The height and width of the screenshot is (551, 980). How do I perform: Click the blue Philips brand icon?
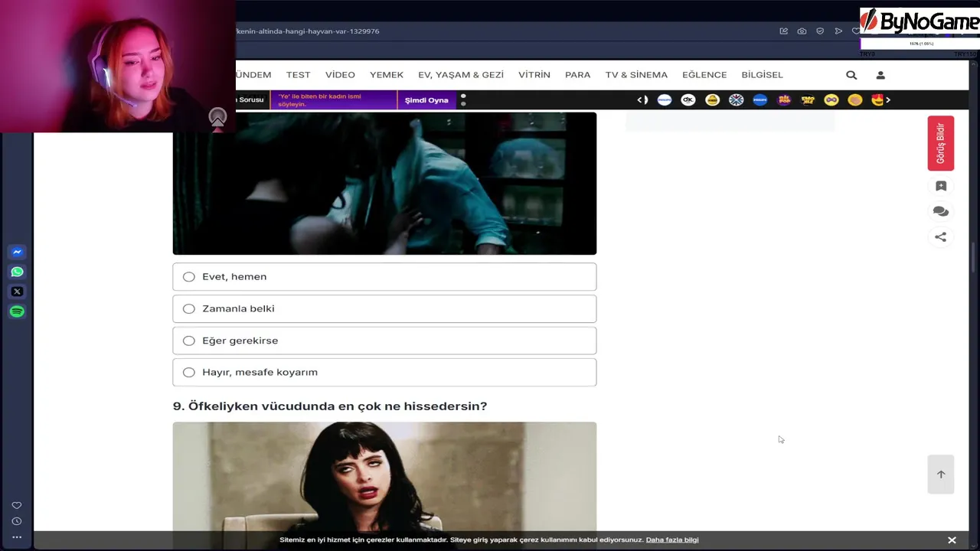pos(759,100)
